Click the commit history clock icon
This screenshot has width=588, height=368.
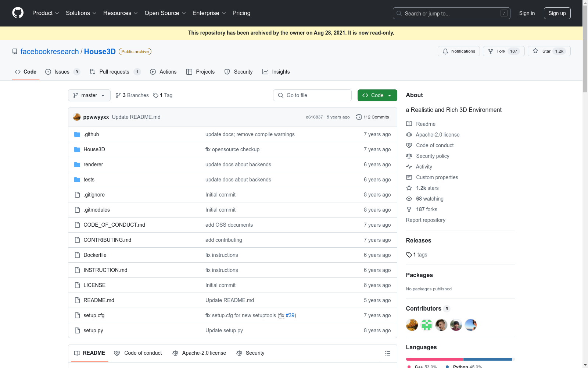[359, 117]
